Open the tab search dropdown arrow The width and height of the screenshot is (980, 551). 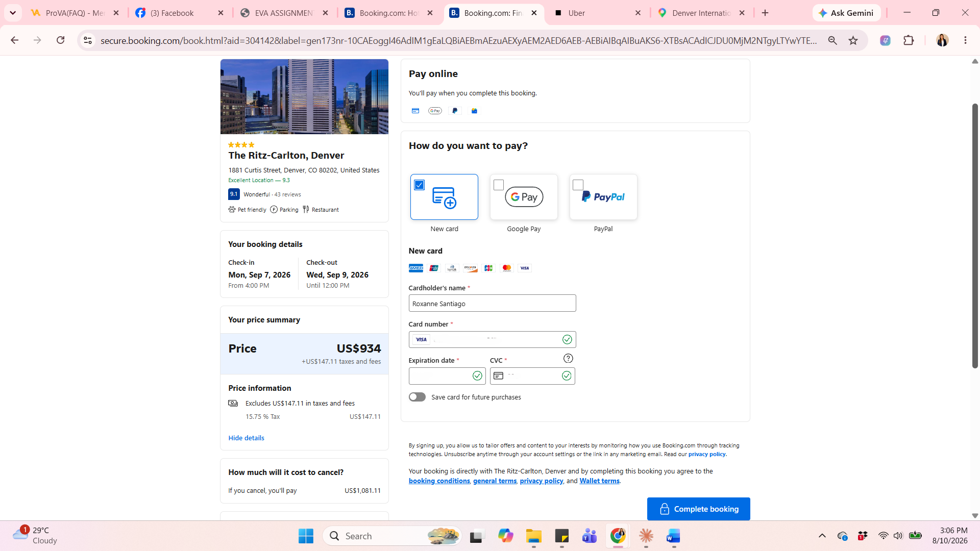click(13, 13)
